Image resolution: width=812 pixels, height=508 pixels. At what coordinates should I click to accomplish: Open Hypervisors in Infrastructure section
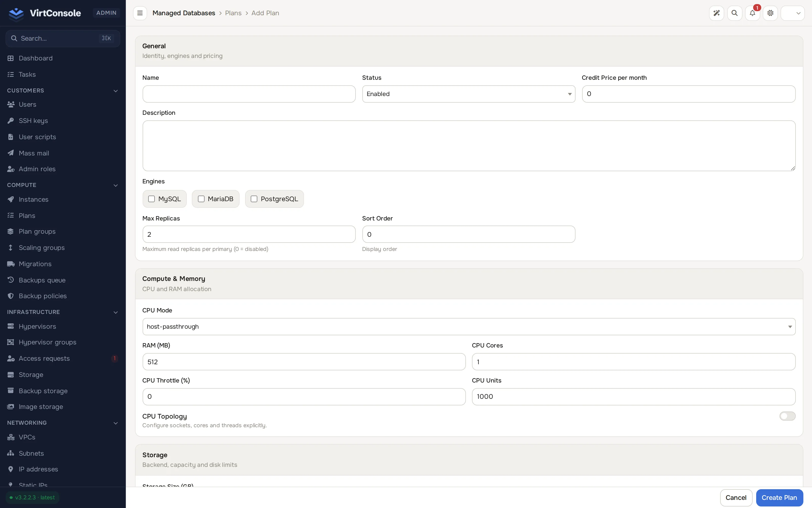tap(63, 326)
